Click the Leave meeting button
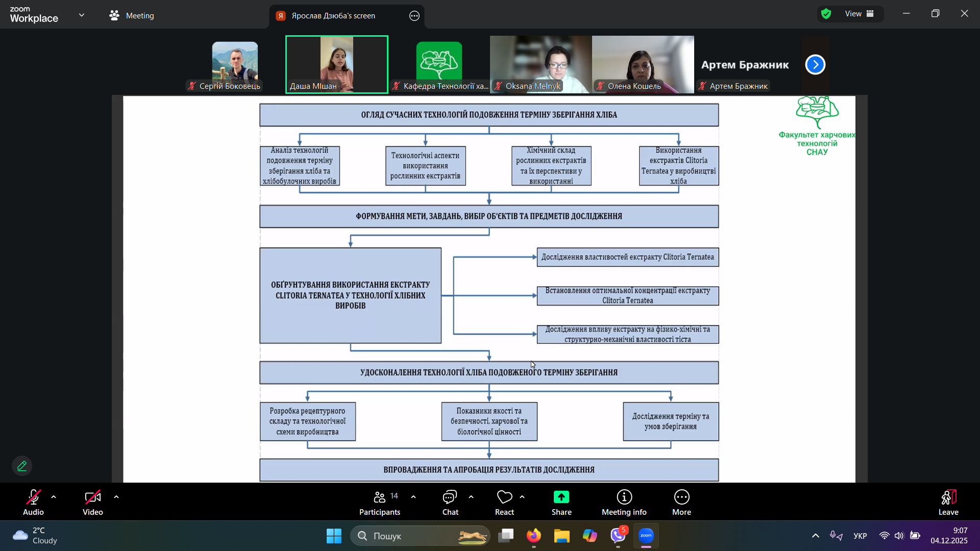This screenshot has width=980, height=551. point(948,503)
